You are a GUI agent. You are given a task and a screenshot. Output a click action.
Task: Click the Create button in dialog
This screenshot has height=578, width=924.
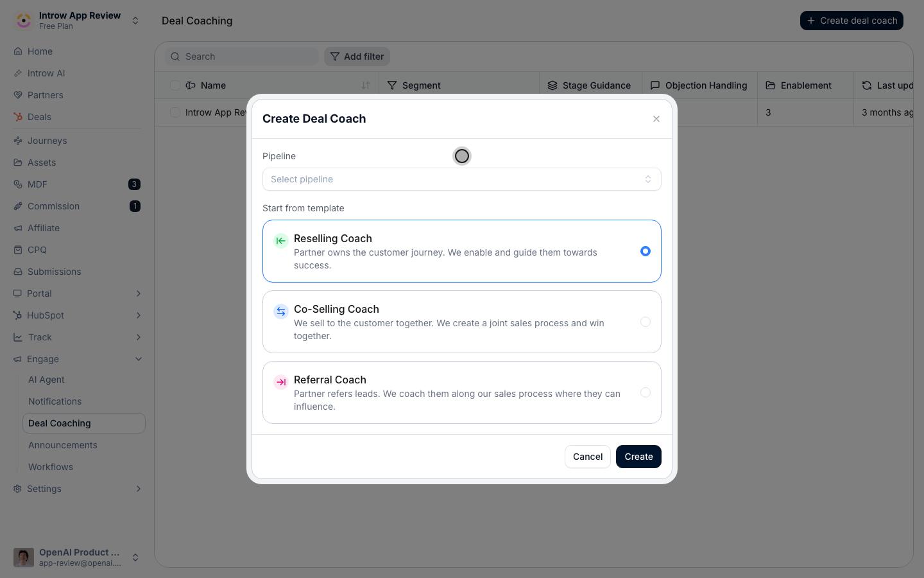pos(638,457)
